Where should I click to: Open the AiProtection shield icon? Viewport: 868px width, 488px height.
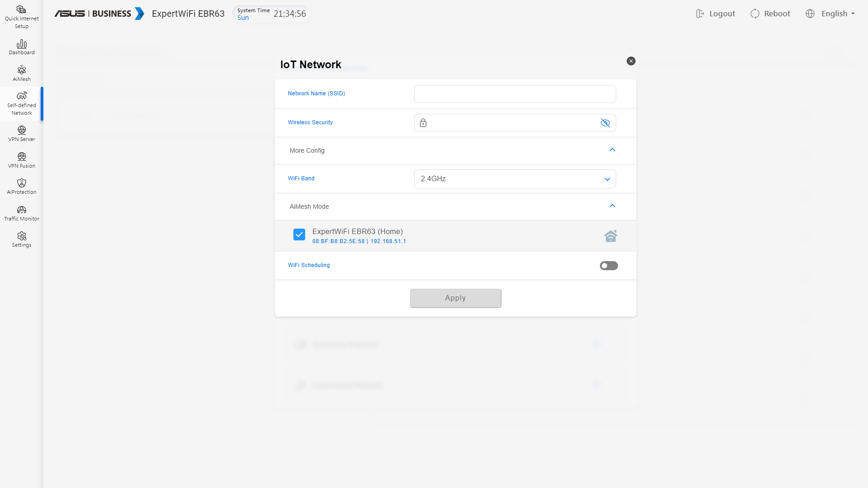21,183
